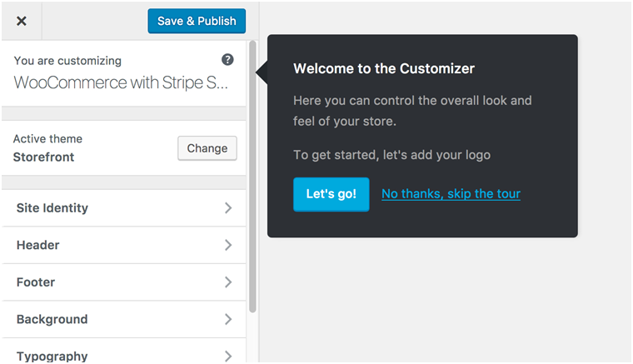Expand Footer via its chevron arrow
This screenshot has height=364, width=633.
pyautogui.click(x=228, y=282)
